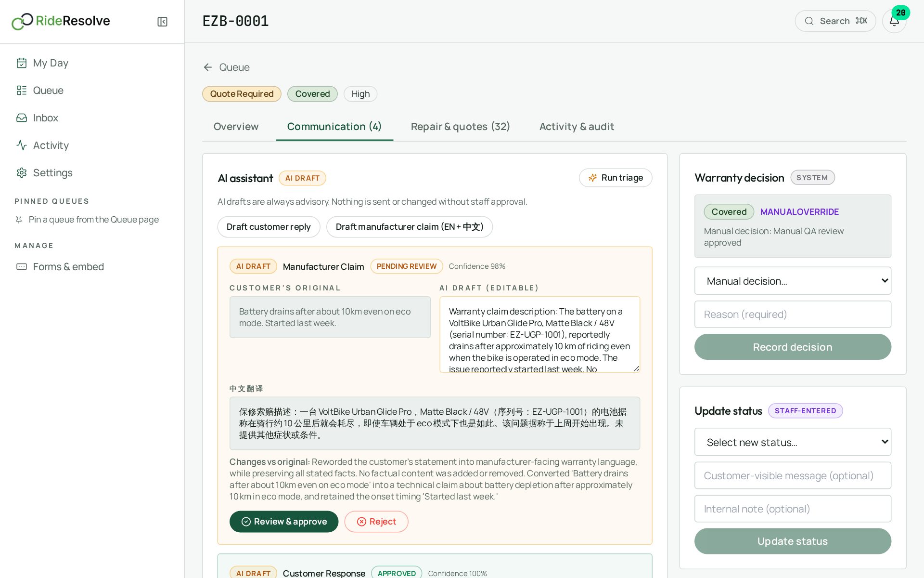Screen dimensions: 924x578
Task: Open My Day calendar icon
Action: pos(22,63)
